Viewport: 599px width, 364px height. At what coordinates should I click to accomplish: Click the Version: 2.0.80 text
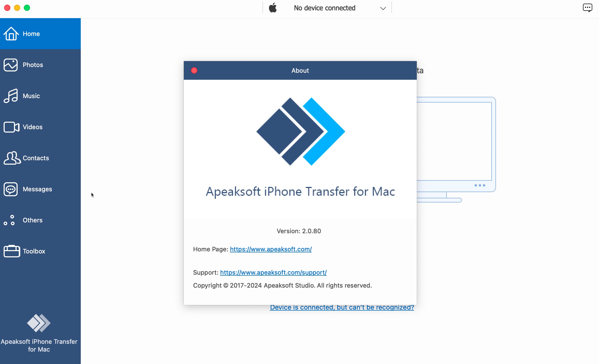tap(299, 231)
